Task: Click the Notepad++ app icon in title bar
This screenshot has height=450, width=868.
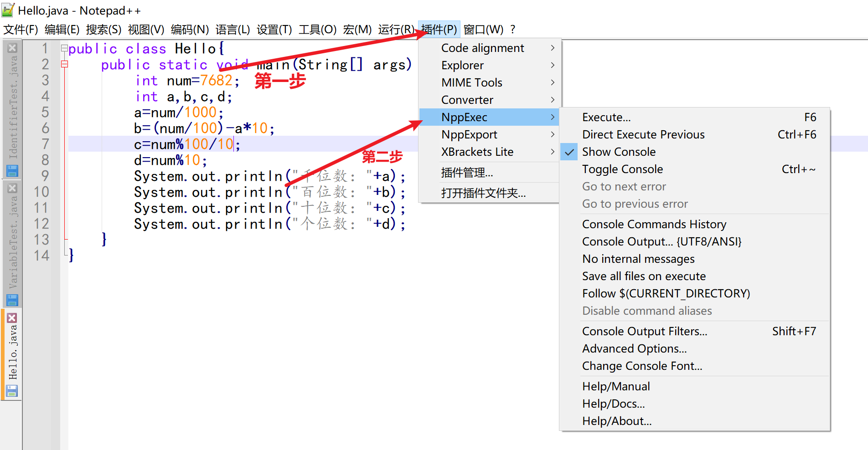Action: click(x=8, y=10)
